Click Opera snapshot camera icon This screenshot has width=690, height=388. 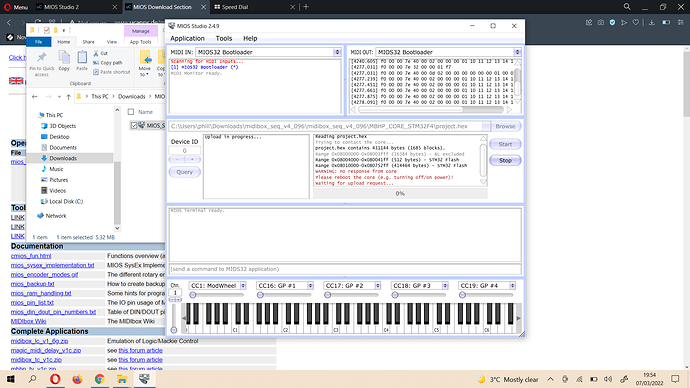601,22
